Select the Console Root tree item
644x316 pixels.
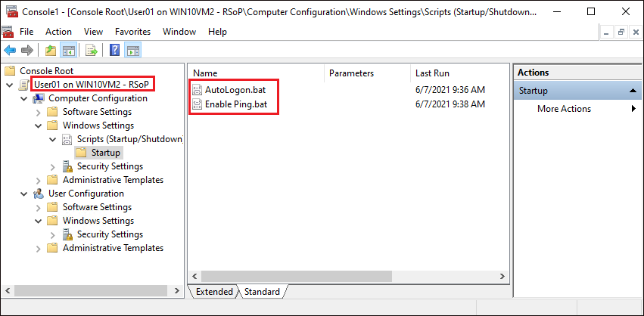click(46, 71)
